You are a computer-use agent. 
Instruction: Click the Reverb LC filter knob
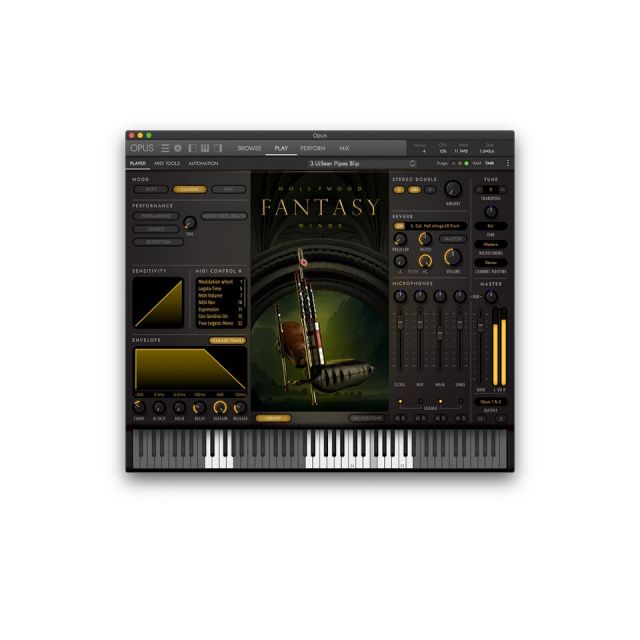pyautogui.click(x=400, y=260)
